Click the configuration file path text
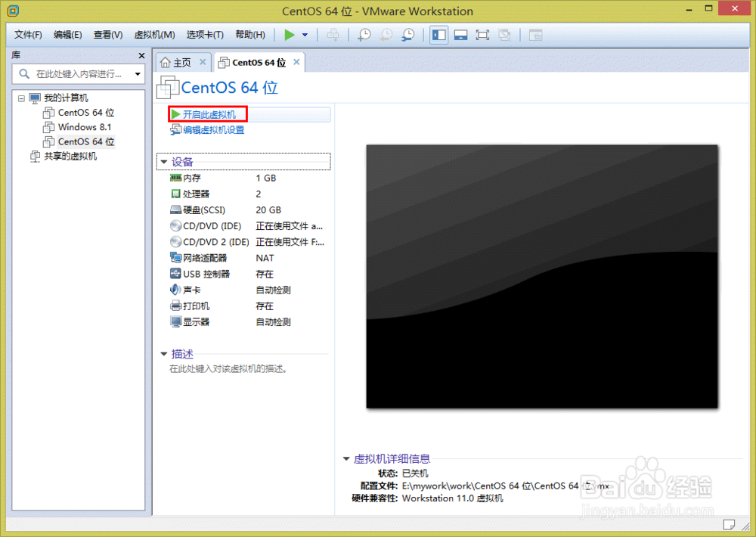756x537 pixels. [x=505, y=486]
